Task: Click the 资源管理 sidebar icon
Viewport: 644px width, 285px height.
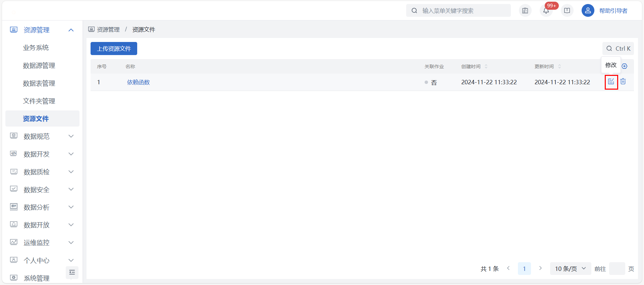Action: [x=14, y=30]
